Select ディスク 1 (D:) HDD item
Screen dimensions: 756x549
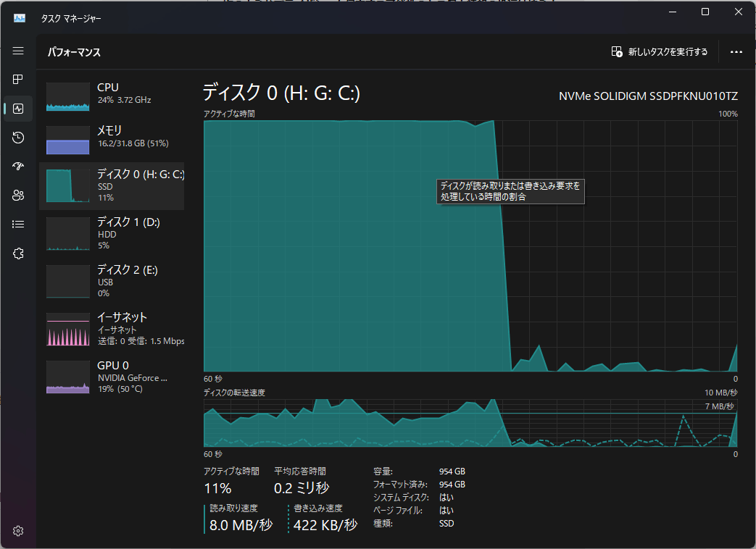pos(112,233)
